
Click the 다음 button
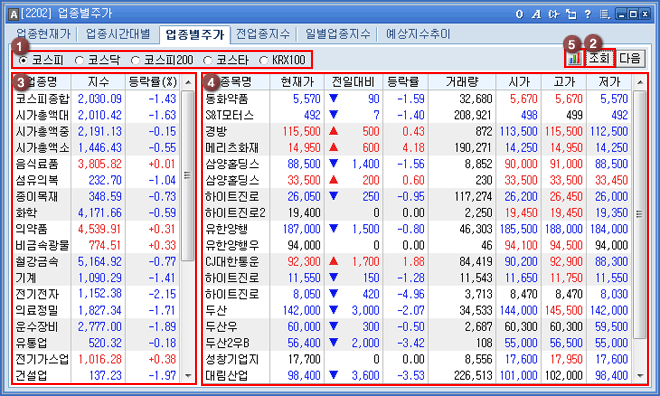[630, 58]
